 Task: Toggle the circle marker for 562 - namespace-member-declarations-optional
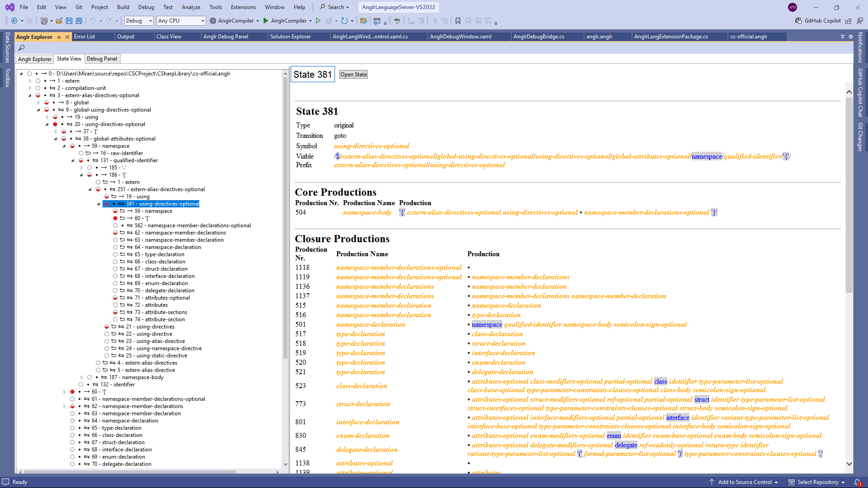[x=115, y=225]
